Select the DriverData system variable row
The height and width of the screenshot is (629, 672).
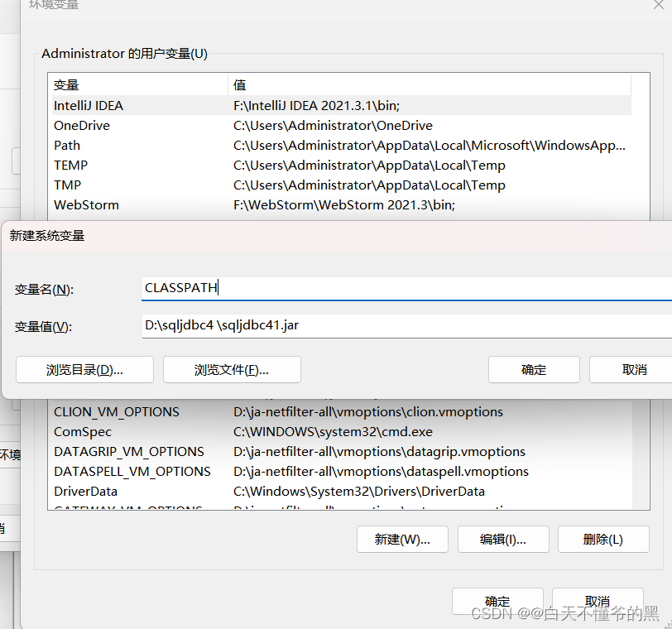coord(342,491)
